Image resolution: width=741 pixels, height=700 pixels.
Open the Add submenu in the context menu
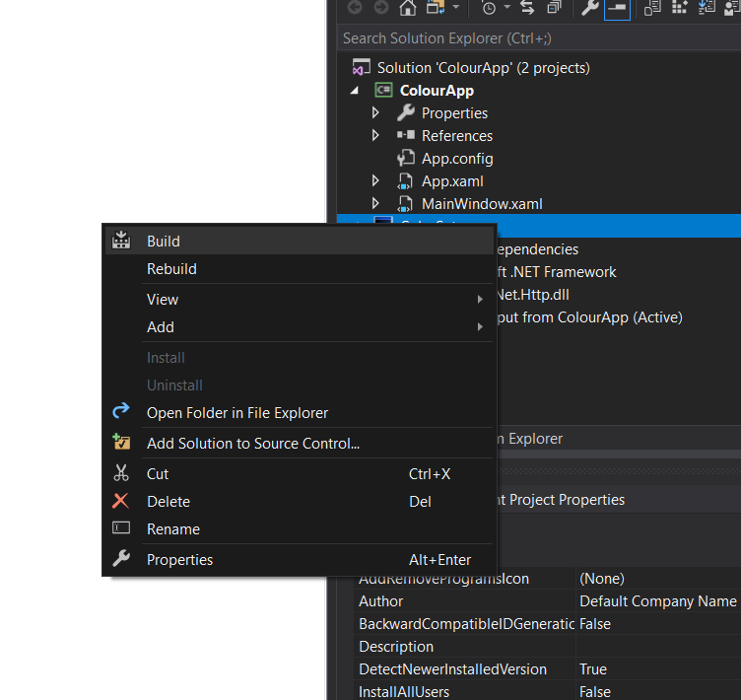300,327
